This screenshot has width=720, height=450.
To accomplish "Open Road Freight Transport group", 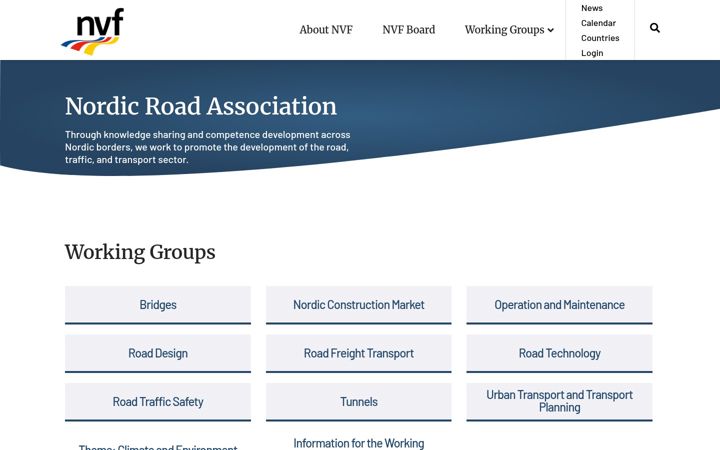I will [359, 354].
